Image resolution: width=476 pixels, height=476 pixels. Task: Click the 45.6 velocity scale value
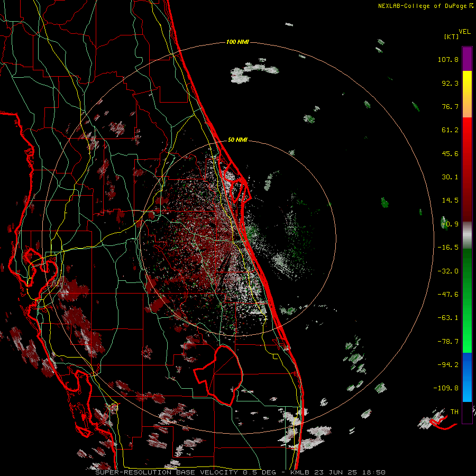(x=450, y=153)
